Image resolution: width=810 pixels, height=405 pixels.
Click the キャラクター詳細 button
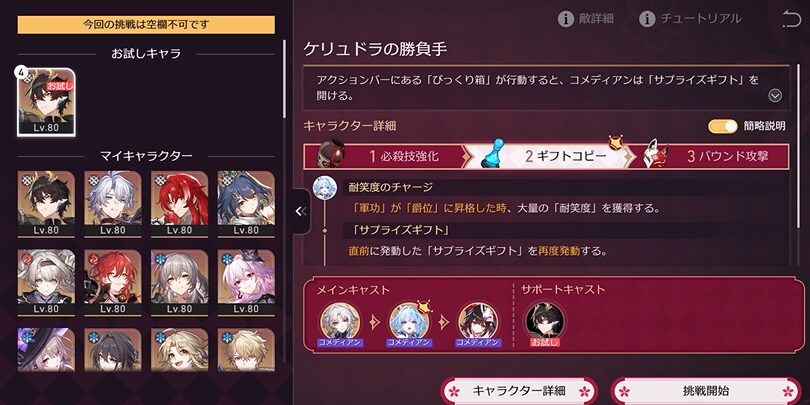click(519, 391)
